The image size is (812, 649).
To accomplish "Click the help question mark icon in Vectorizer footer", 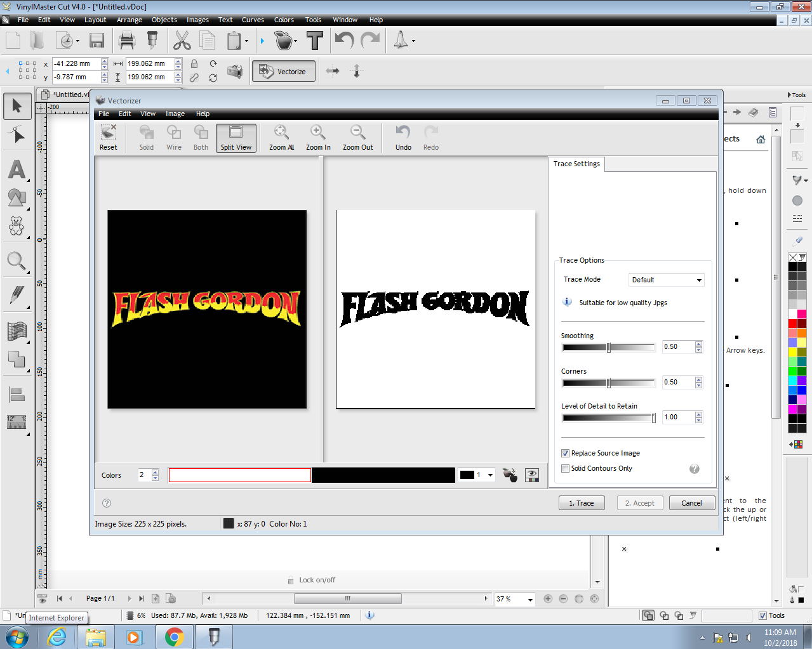I will (x=107, y=503).
